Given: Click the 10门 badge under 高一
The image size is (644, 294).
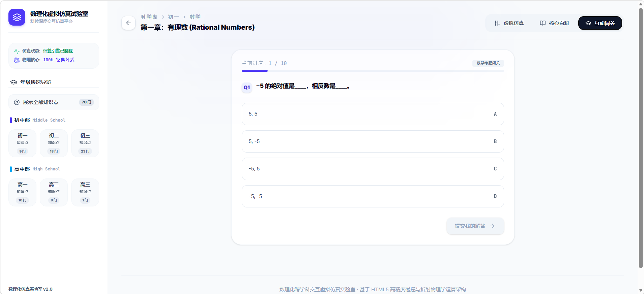Looking at the screenshot, I should click(23, 200).
